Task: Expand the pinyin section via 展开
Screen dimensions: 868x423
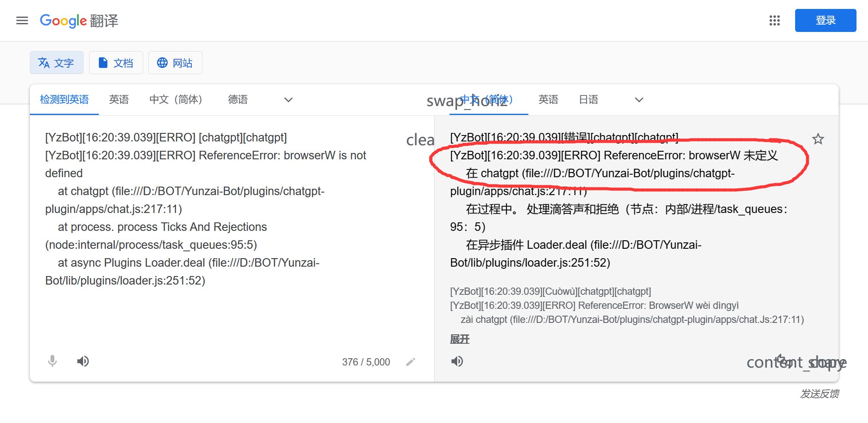Action: click(459, 339)
